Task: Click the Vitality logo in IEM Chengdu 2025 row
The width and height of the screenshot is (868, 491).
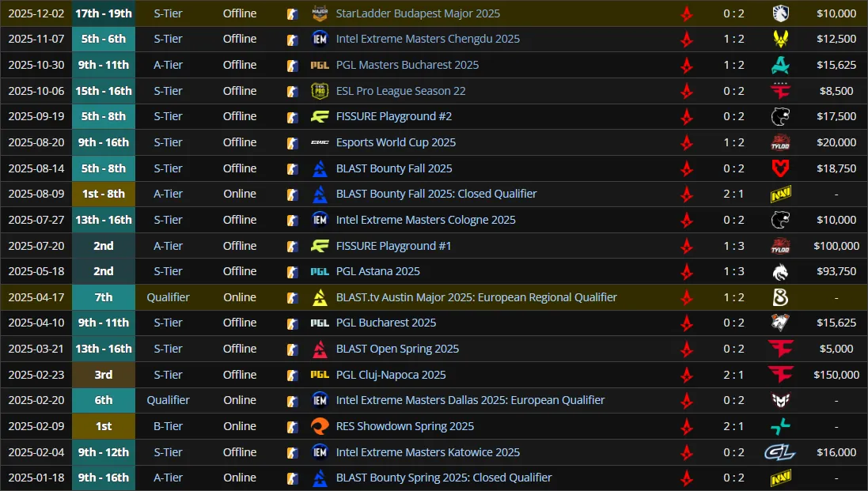Action: pyautogui.click(x=780, y=39)
